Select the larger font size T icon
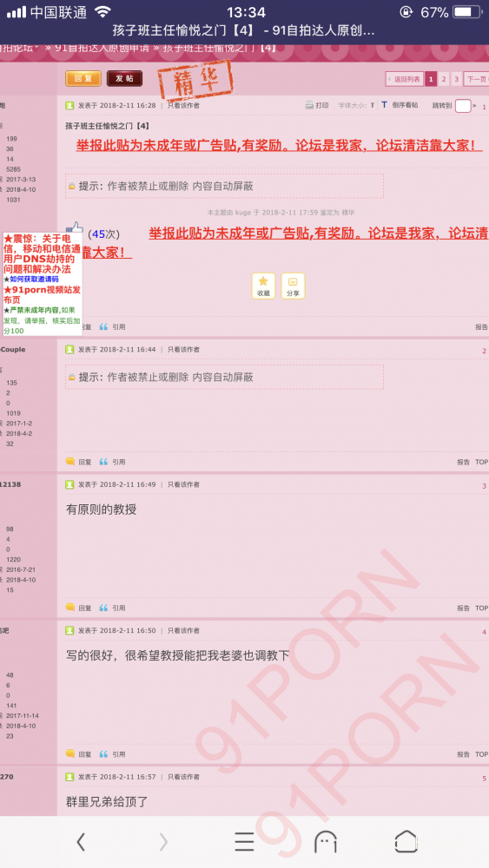489x868 pixels. 384,105
